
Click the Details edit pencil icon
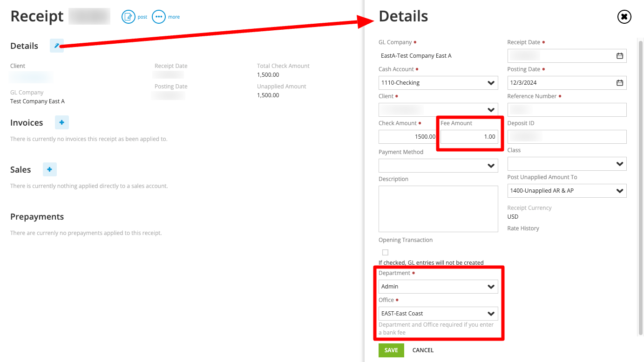[x=57, y=46]
